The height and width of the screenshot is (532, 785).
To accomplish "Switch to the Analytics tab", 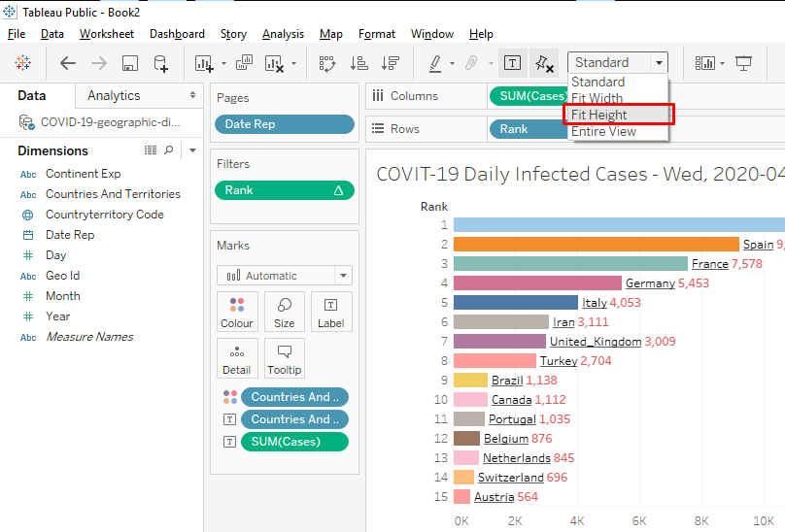I will coord(114,95).
